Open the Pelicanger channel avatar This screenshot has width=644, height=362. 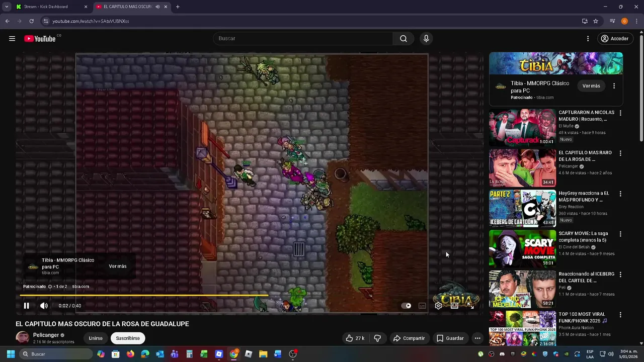tap(22, 338)
